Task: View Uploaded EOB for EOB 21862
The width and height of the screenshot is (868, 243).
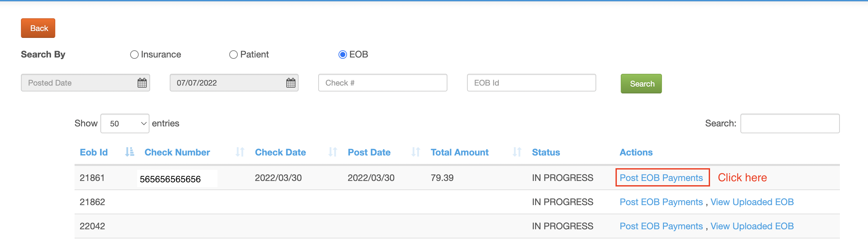Action: [x=752, y=202]
